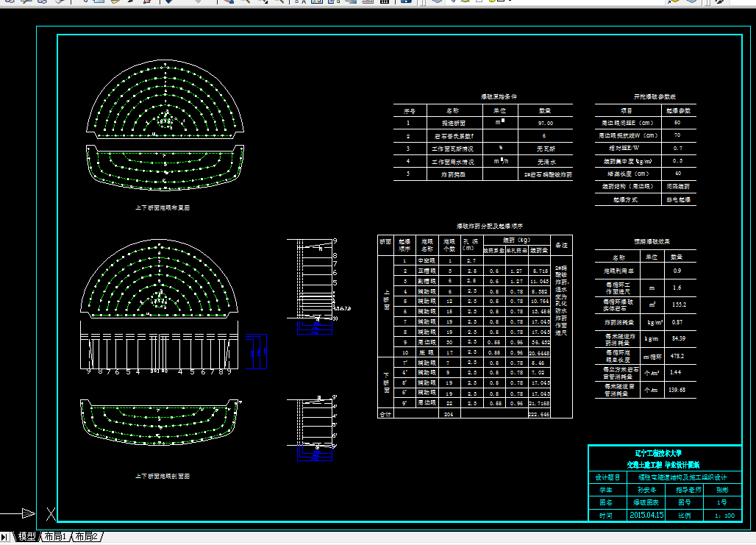Select the 上下断面炮眼布置图 caption
Image resolution: width=756 pixels, height=545 pixels.
pyautogui.click(x=163, y=207)
